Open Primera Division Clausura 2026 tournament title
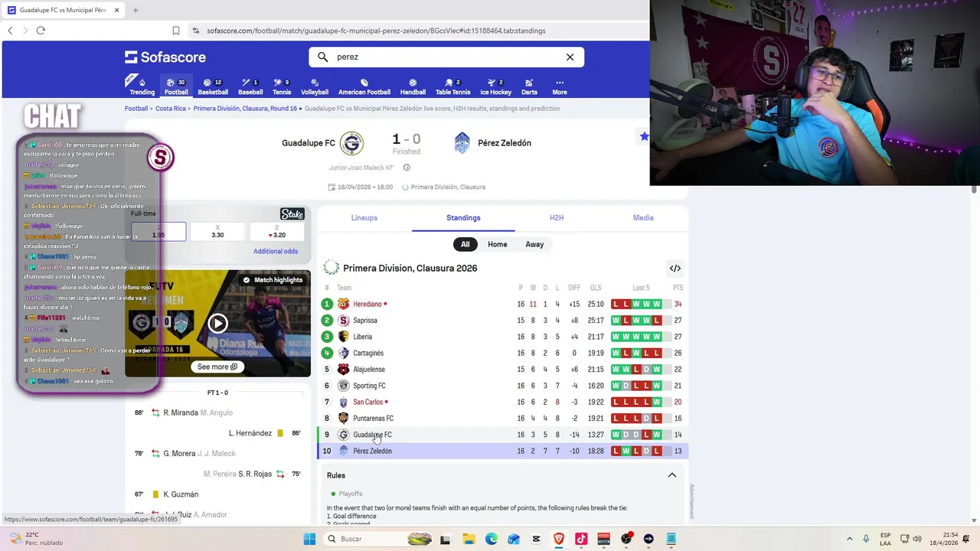The width and height of the screenshot is (980, 551). point(410,268)
